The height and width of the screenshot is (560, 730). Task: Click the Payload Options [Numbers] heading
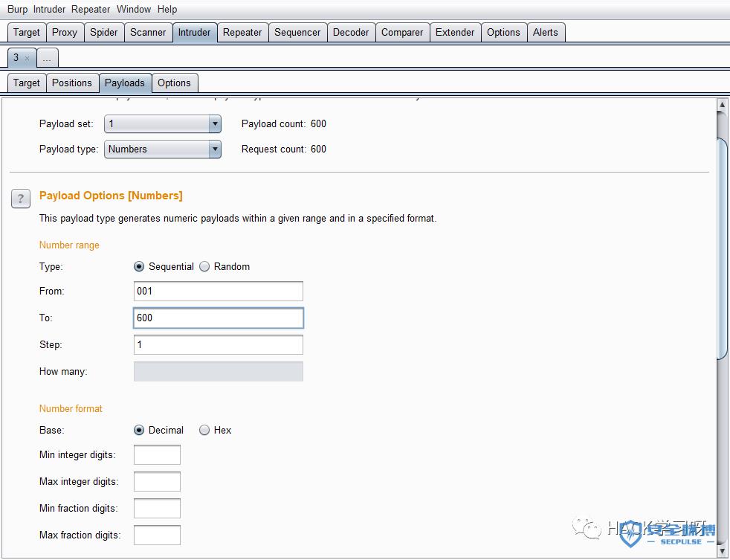click(x=111, y=196)
